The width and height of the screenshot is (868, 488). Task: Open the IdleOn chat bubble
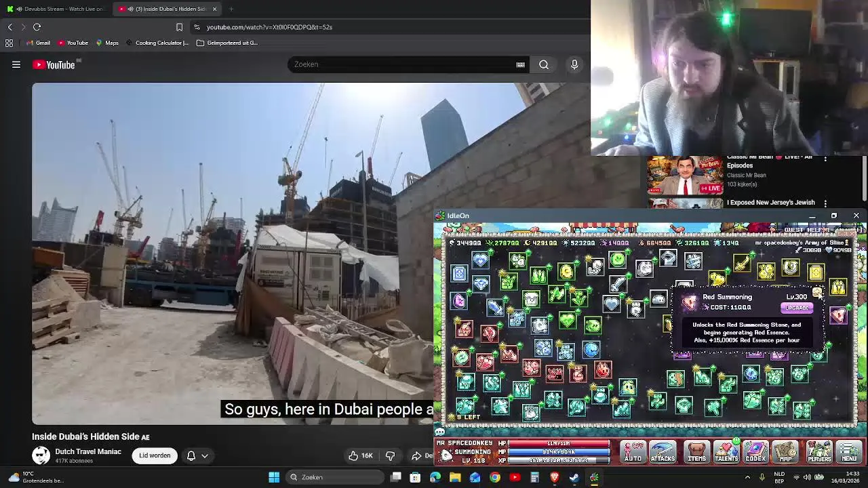click(439, 431)
